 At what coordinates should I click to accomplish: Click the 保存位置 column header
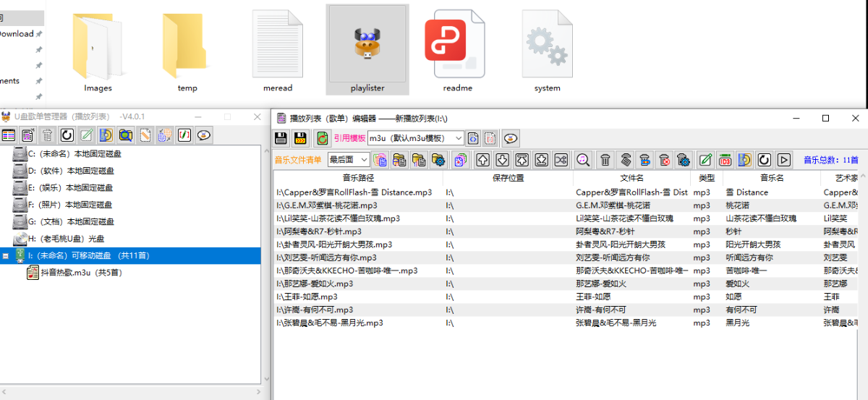click(x=508, y=177)
